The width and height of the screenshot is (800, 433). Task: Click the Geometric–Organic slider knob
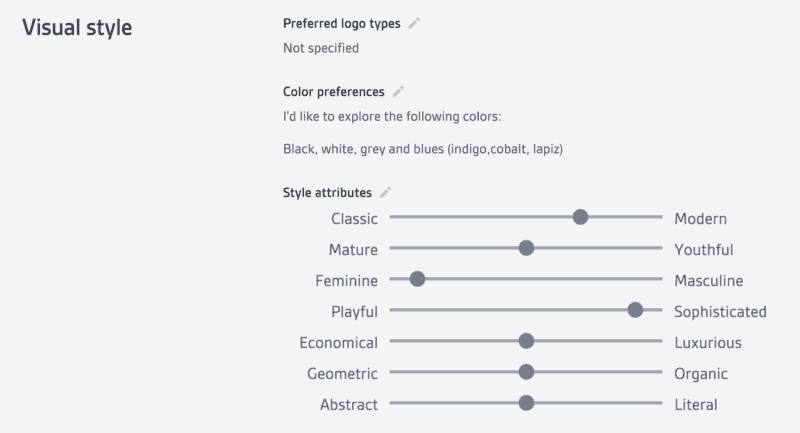pyautogui.click(x=526, y=372)
